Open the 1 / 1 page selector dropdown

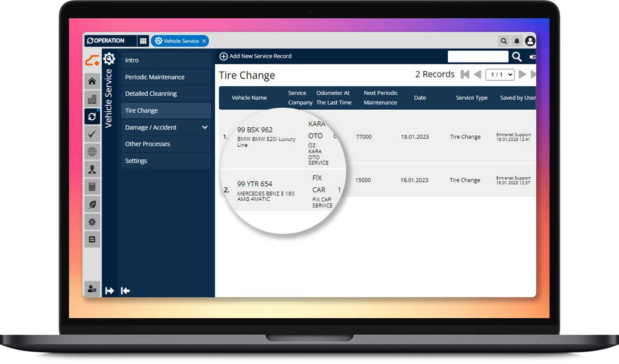pyautogui.click(x=500, y=75)
